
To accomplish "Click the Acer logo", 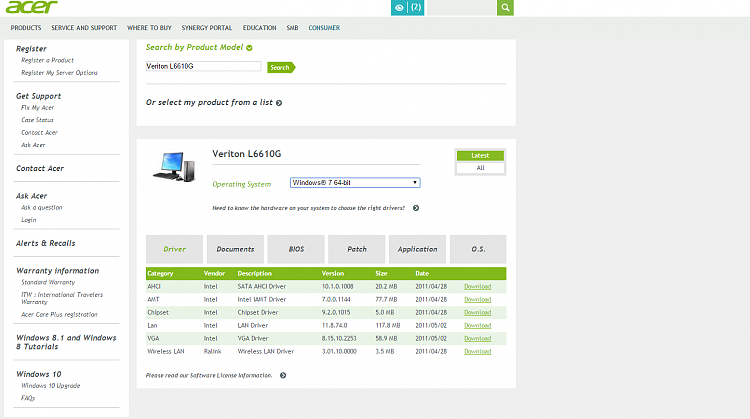I will pos(32,7).
